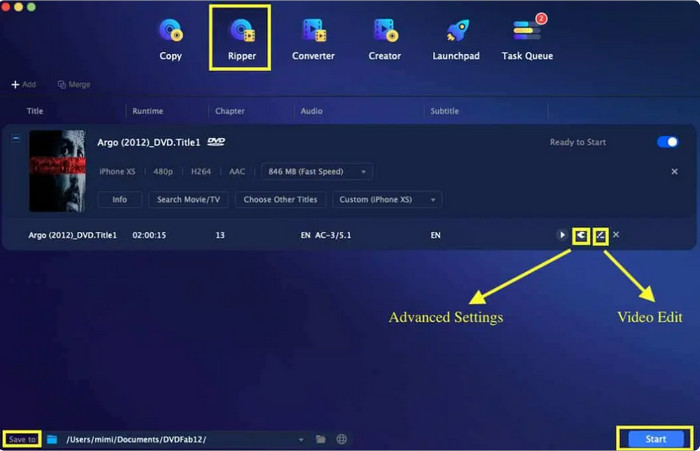The image size is (700, 451).
Task: Open Advanced Settings for Argo title
Action: click(581, 235)
